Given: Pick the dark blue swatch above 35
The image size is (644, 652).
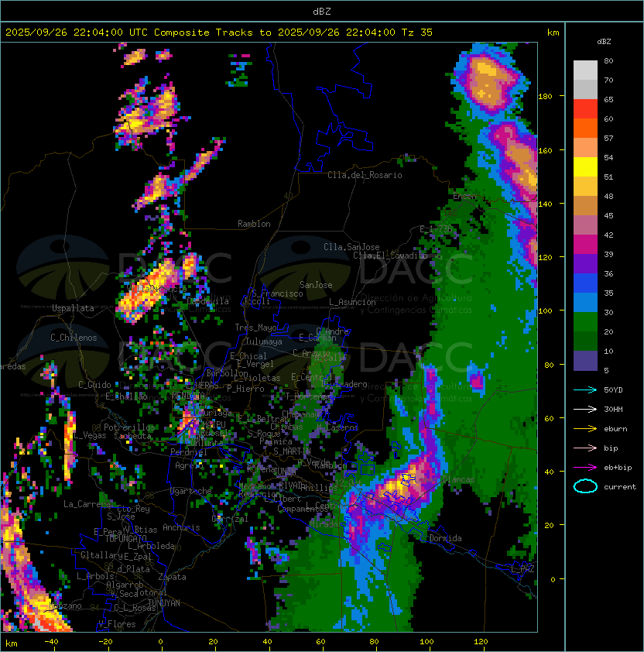Looking at the screenshot, I should pos(585,283).
